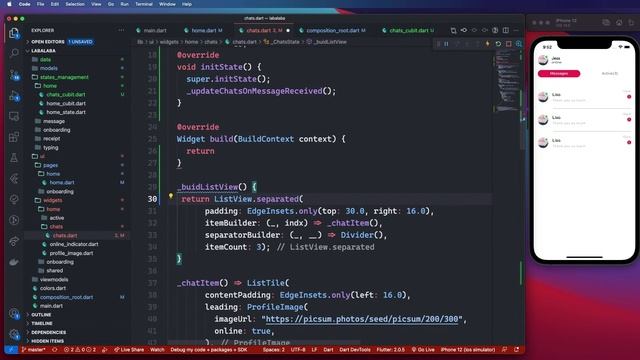
Task: Open the Testing flask view
Action: 14,158
